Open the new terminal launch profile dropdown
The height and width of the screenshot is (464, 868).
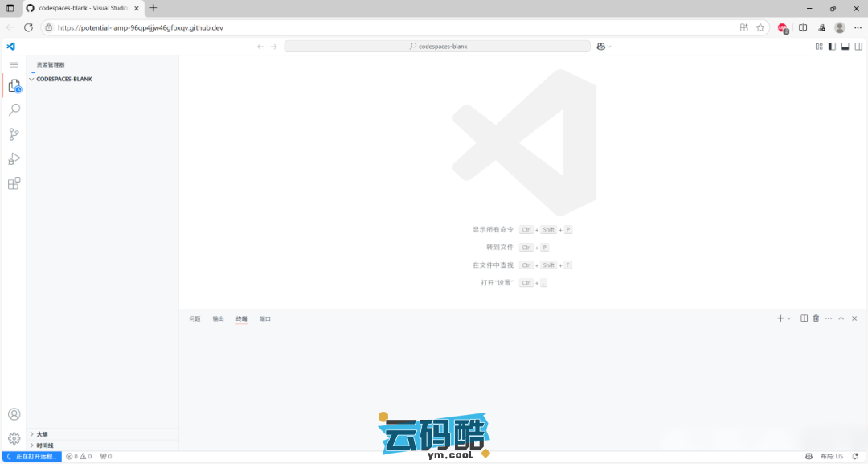click(789, 318)
